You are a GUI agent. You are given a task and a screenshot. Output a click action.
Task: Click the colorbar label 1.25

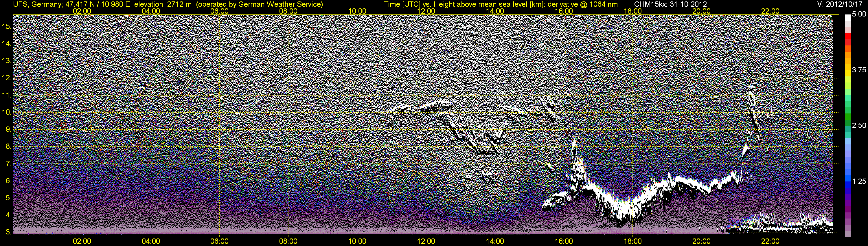[x=859, y=181]
